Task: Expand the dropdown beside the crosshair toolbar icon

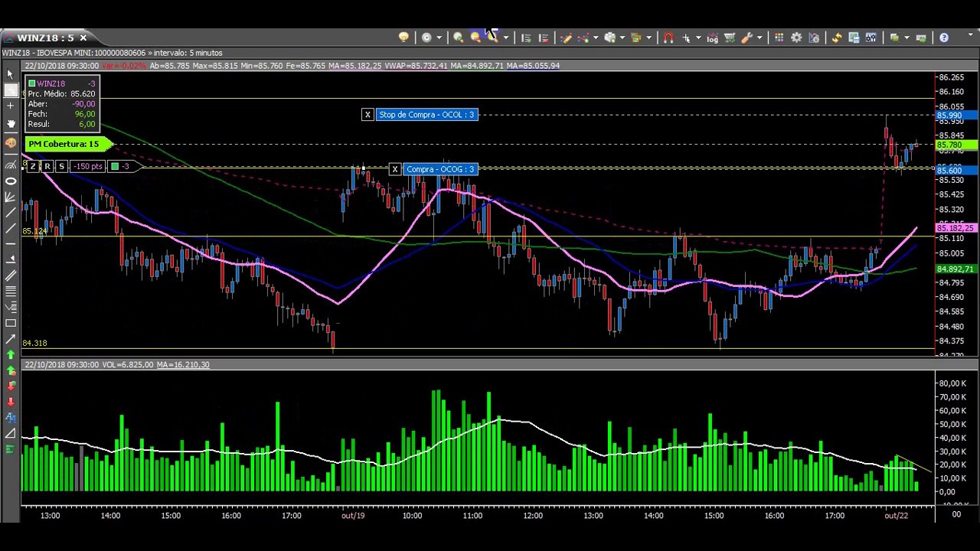Action: pyautogui.click(x=697, y=37)
